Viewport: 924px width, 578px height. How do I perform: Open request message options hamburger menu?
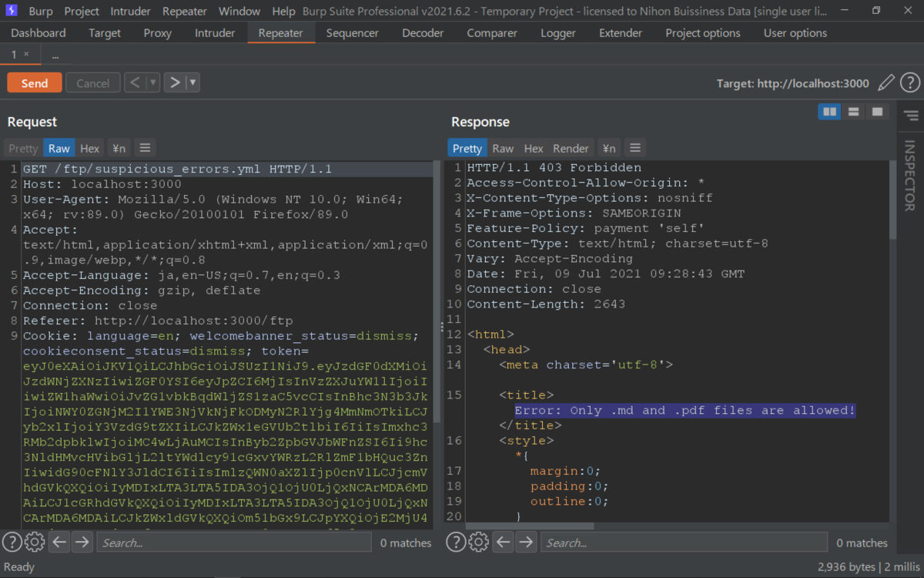[x=145, y=148]
